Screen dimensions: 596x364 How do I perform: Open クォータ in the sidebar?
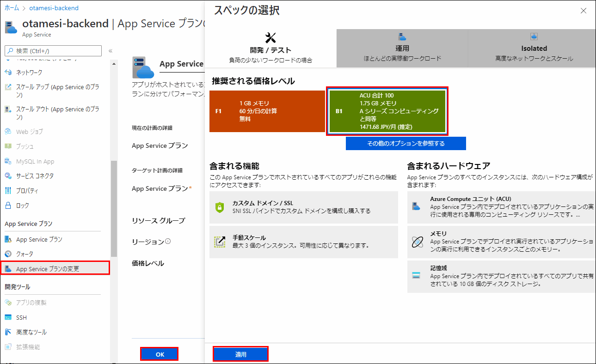pyautogui.click(x=25, y=254)
